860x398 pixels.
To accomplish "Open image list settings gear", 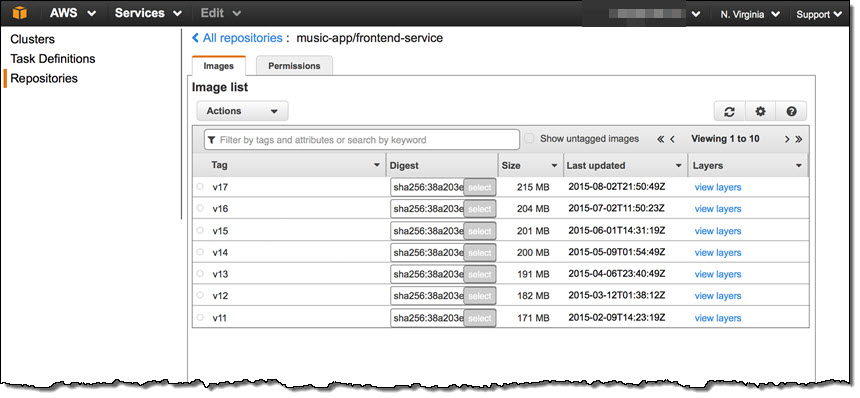I will click(760, 111).
